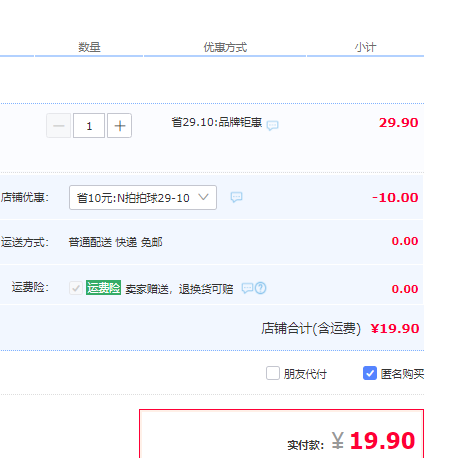This screenshot has height=458, width=451.
Task: Click the quantity input field showing 1
Action: [89, 126]
